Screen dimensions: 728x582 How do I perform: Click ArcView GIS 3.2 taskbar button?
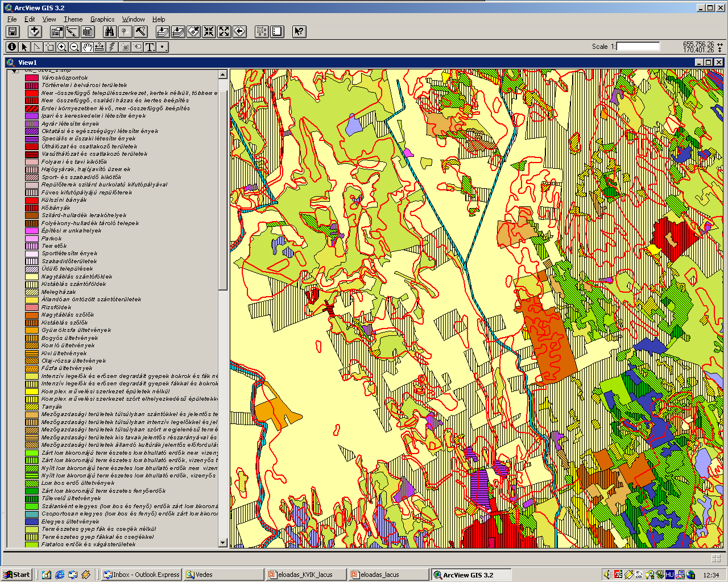pos(471,575)
